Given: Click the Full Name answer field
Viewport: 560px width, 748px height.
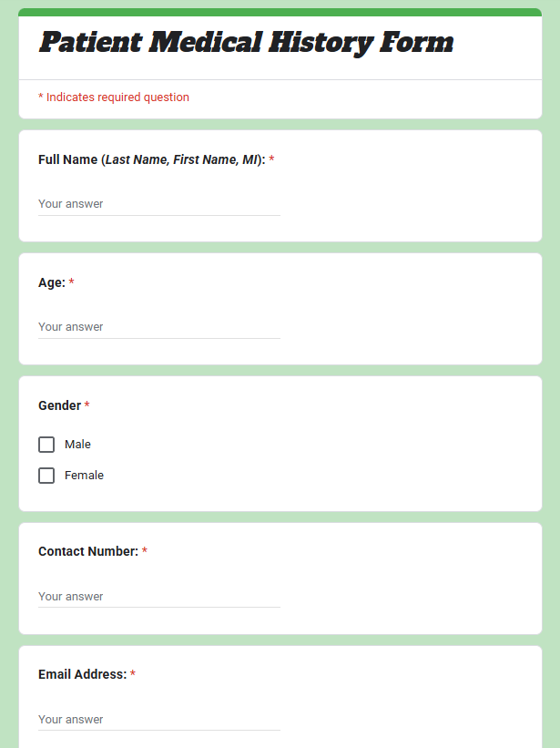Looking at the screenshot, I should click(159, 204).
